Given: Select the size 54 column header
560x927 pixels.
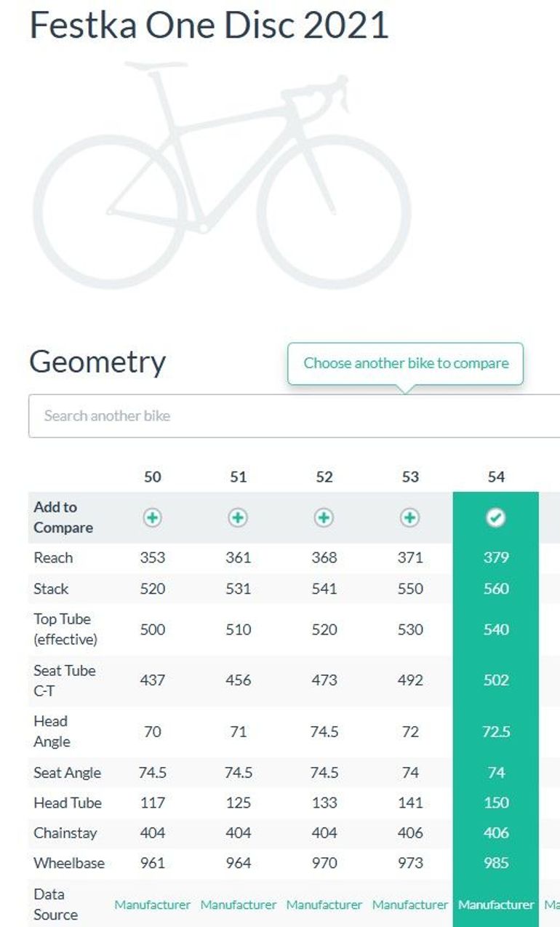Looking at the screenshot, I should (495, 477).
